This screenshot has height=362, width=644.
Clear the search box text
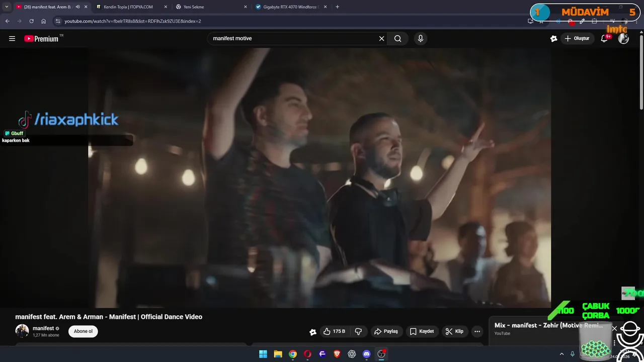coord(381,39)
